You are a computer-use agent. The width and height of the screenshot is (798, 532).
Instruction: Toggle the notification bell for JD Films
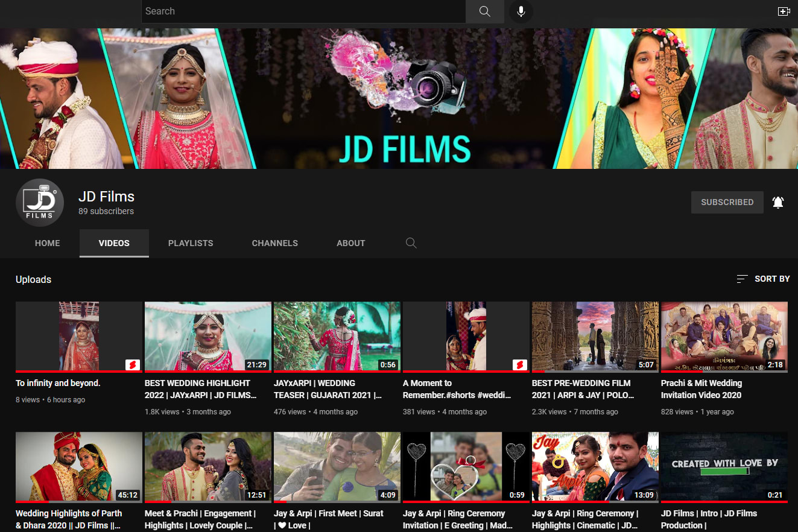[x=778, y=203]
